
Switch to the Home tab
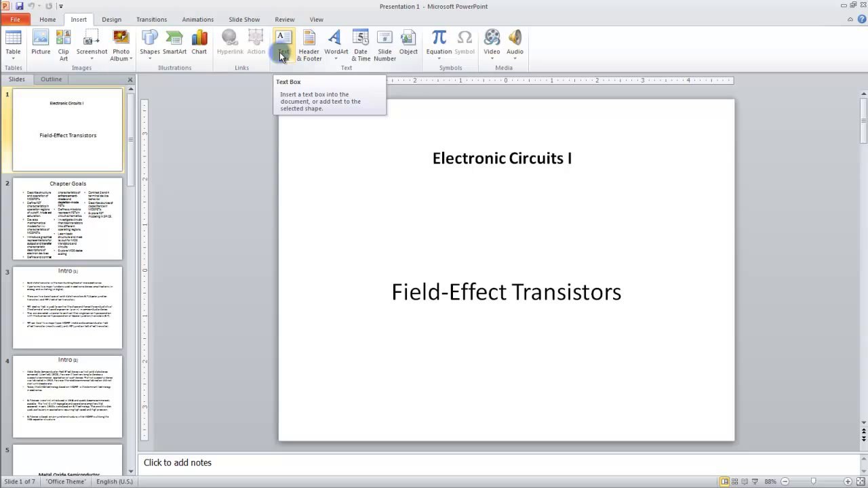[47, 19]
